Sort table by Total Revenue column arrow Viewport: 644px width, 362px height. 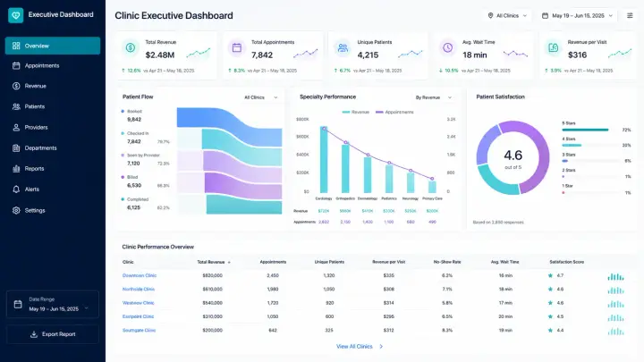229,262
